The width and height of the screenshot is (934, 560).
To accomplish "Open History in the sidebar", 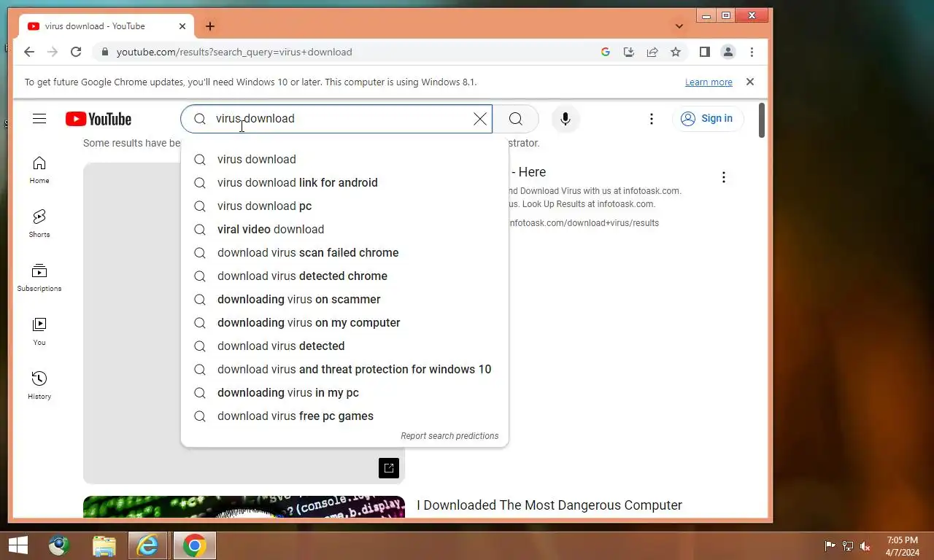I will point(39,386).
